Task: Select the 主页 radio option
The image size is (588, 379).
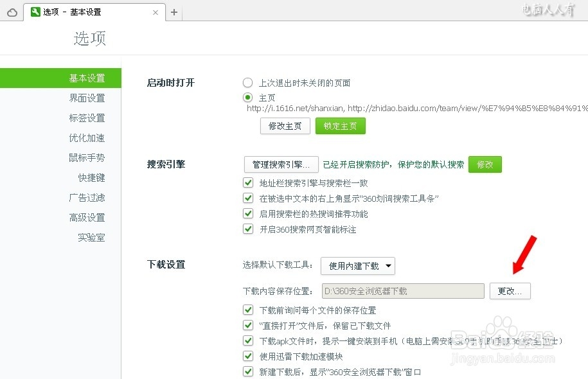Action: pos(247,98)
